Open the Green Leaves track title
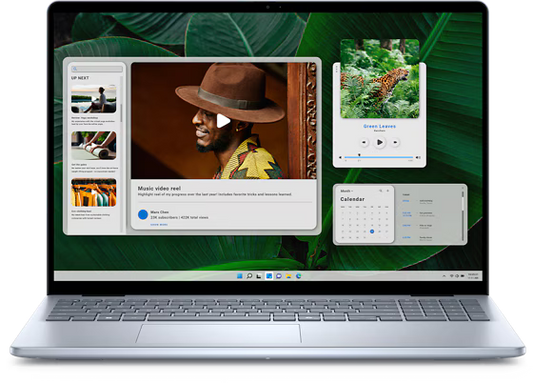533x383 pixels. point(380,126)
